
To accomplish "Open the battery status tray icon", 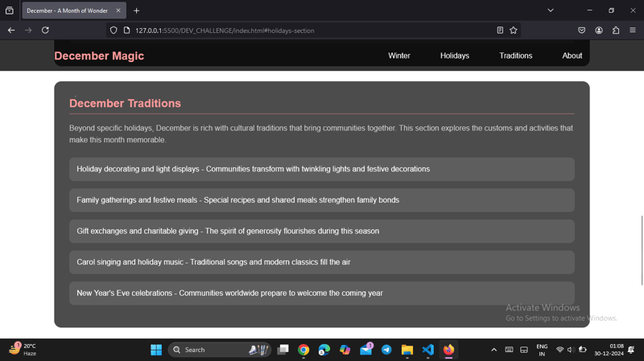I will click(x=582, y=350).
